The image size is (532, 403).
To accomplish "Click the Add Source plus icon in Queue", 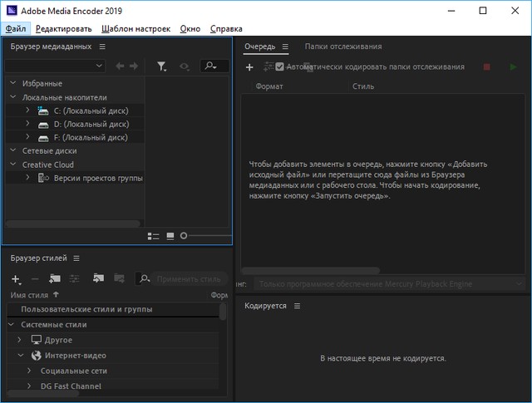I will pos(249,66).
